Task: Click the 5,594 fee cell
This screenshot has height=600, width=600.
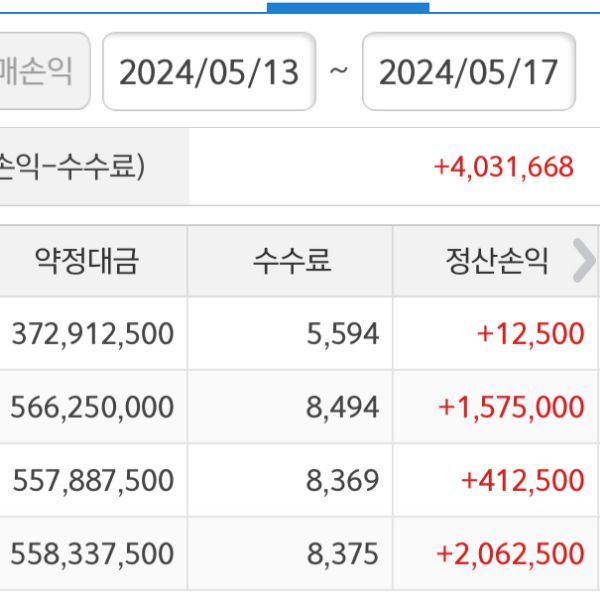Action: pyautogui.click(x=343, y=334)
